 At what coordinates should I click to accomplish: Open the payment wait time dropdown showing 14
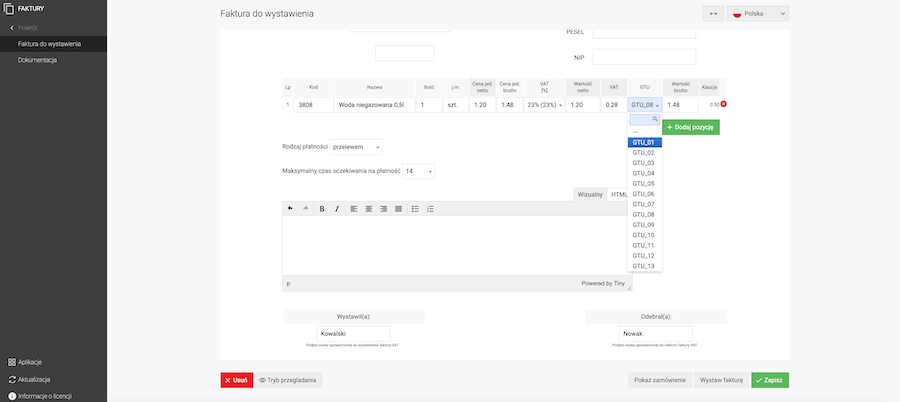tap(417, 171)
